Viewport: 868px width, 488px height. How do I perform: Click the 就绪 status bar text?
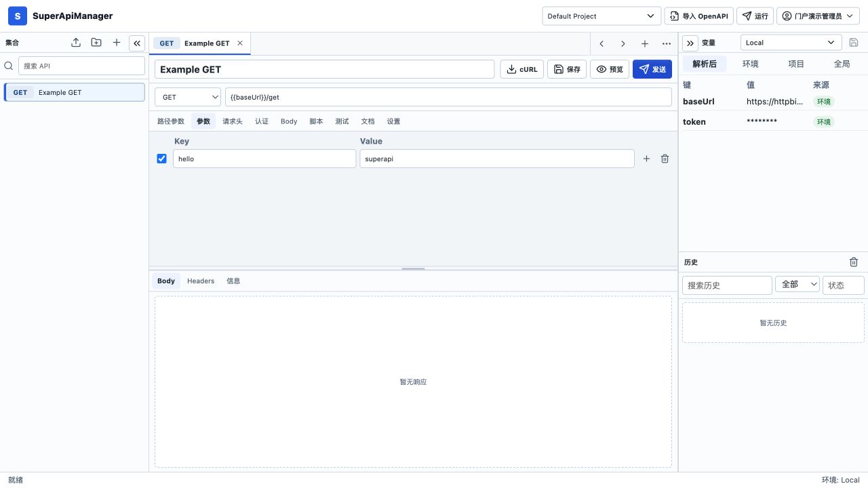[16, 480]
